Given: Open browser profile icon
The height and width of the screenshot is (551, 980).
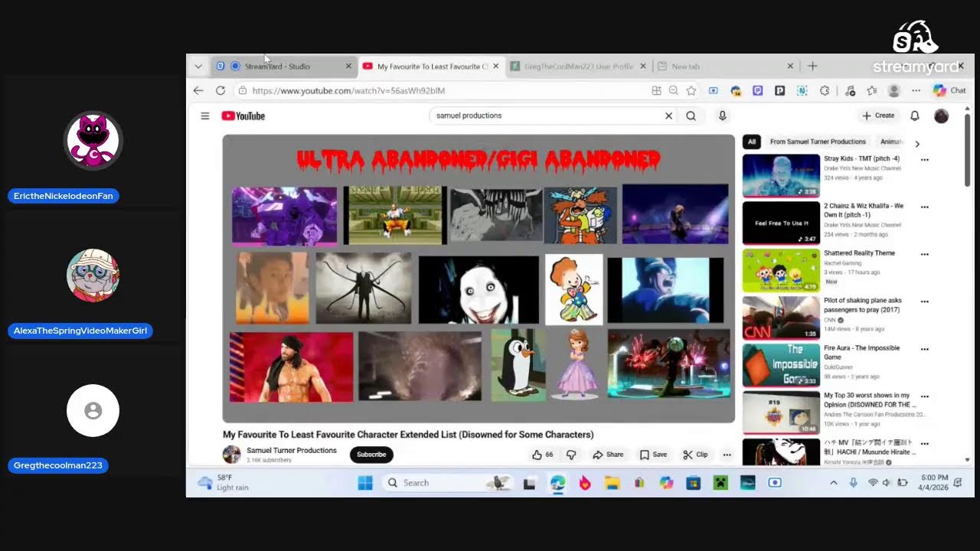Looking at the screenshot, I should (x=893, y=90).
